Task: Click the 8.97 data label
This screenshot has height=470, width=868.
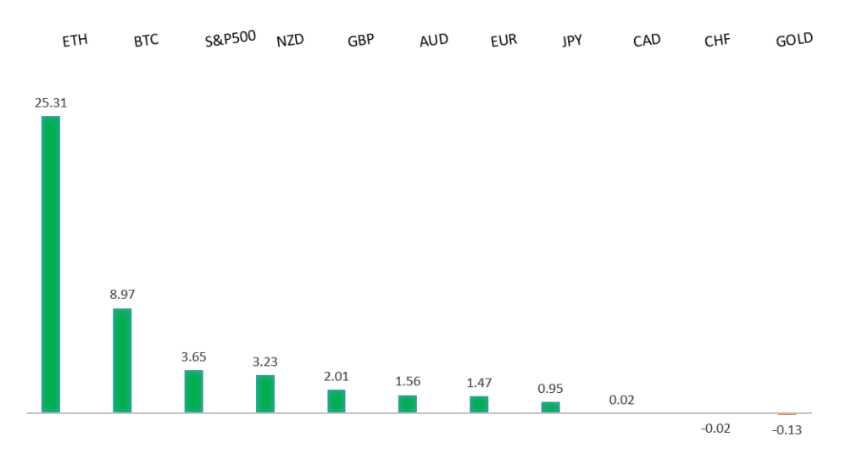Action: click(x=122, y=295)
